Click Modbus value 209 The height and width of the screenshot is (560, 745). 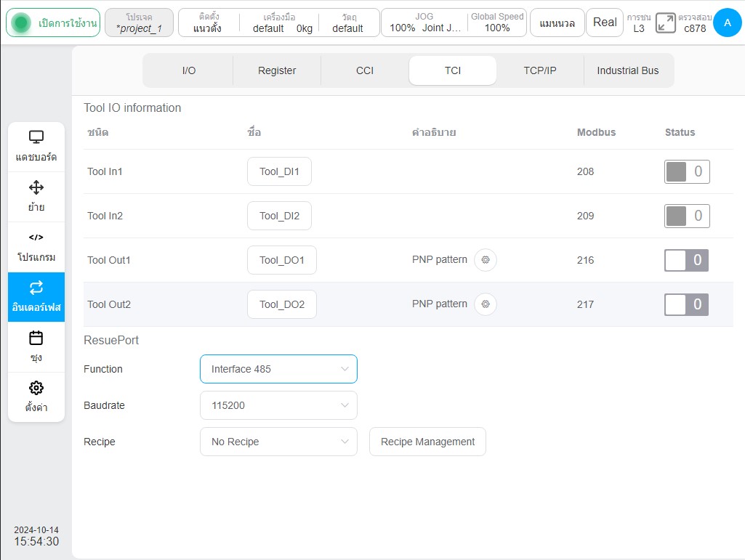pyautogui.click(x=585, y=216)
